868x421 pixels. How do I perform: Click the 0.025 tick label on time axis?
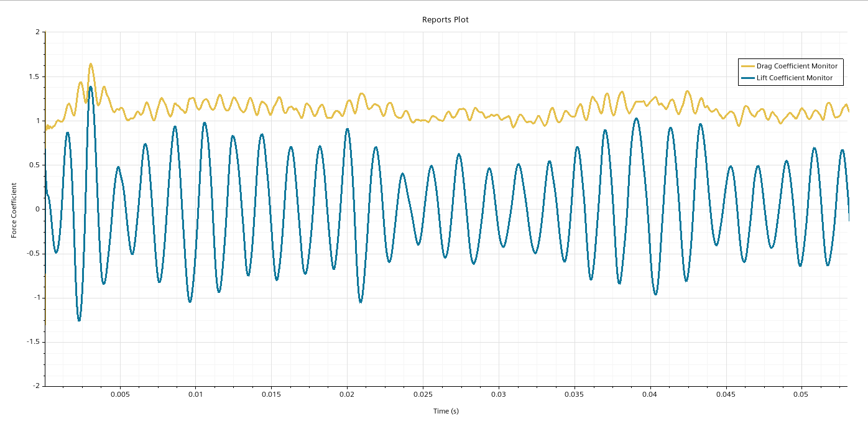pos(423,394)
